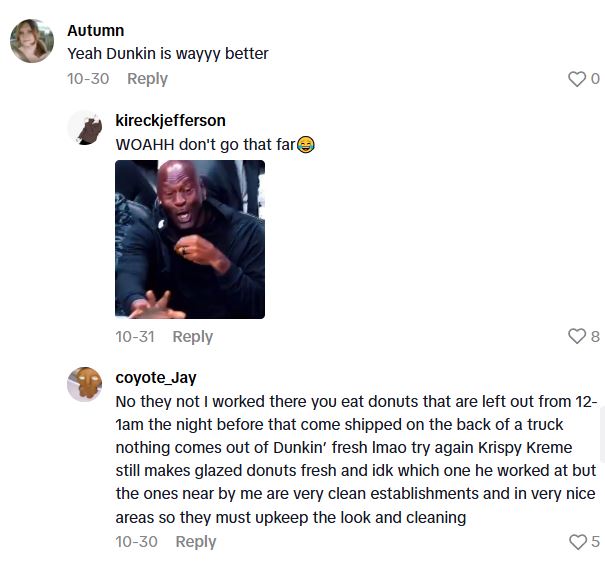
Task: Open the image attached to kireckjefferson's reply
Action: [190, 239]
